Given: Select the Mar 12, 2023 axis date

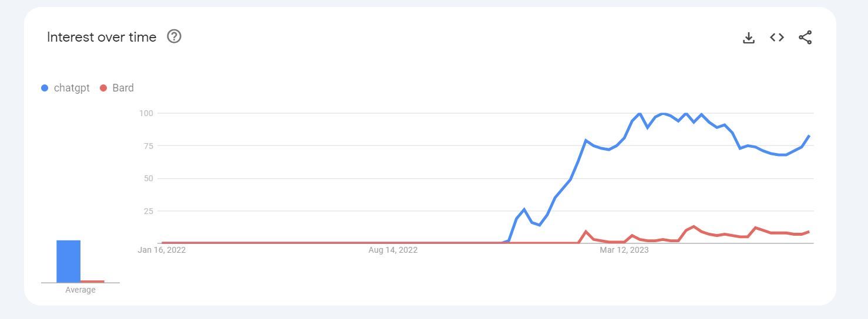Looking at the screenshot, I should coord(624,250).
